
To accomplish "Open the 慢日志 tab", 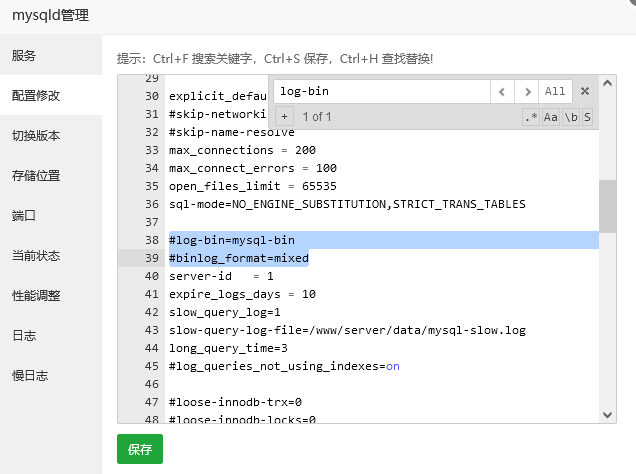I will pos(51,375).
